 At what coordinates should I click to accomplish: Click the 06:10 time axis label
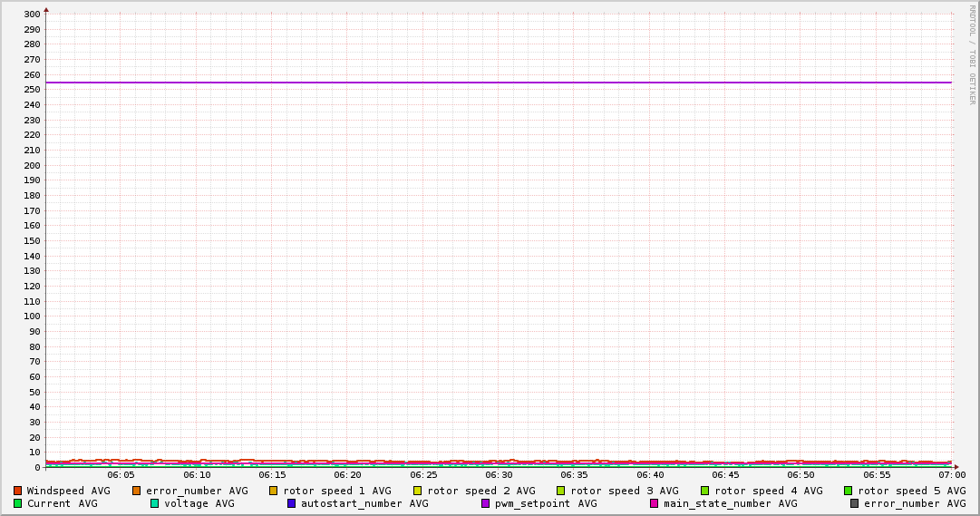pyautogui.click(x=197, y=475)
